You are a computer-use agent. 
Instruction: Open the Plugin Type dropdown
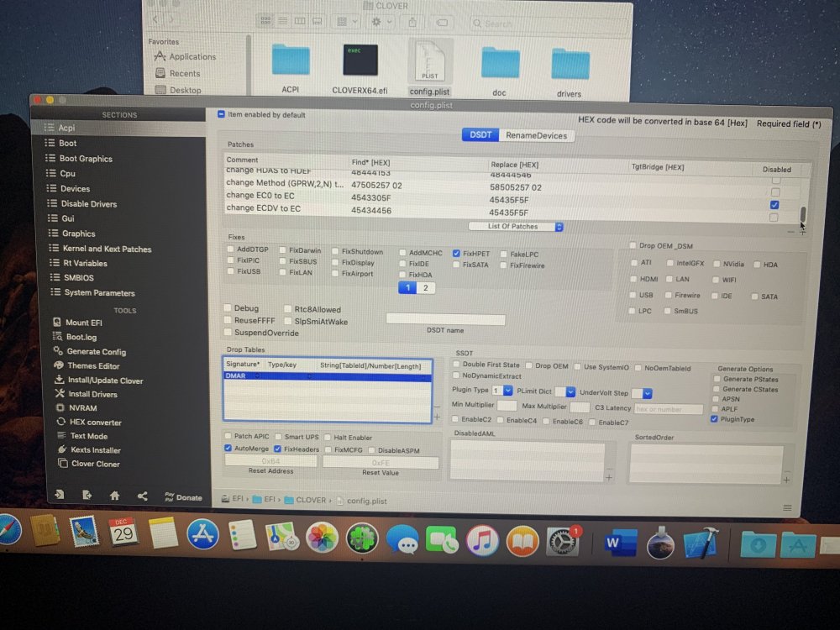click(502, 390)
